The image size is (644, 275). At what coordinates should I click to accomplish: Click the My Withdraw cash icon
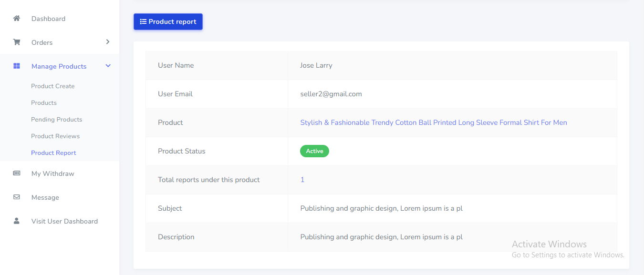(x=17, y=173)
